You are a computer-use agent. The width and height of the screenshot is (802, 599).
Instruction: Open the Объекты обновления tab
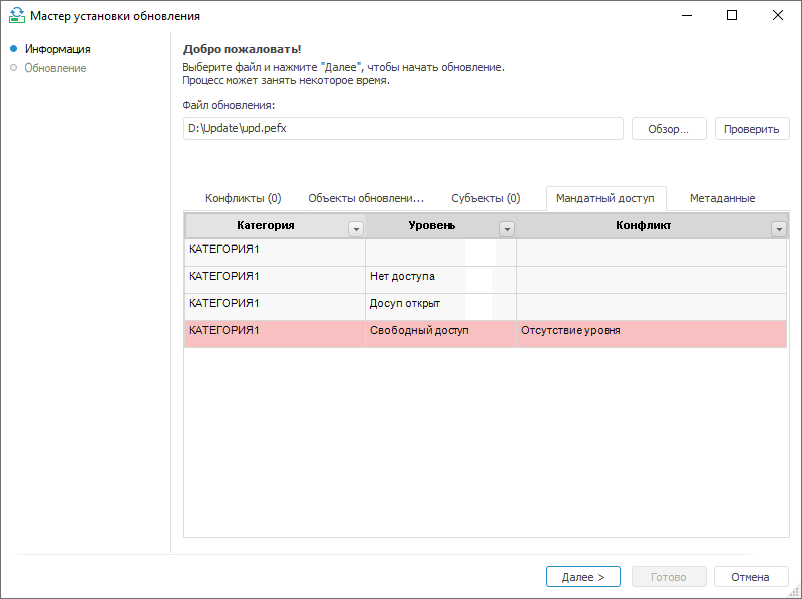click(366, 198)
